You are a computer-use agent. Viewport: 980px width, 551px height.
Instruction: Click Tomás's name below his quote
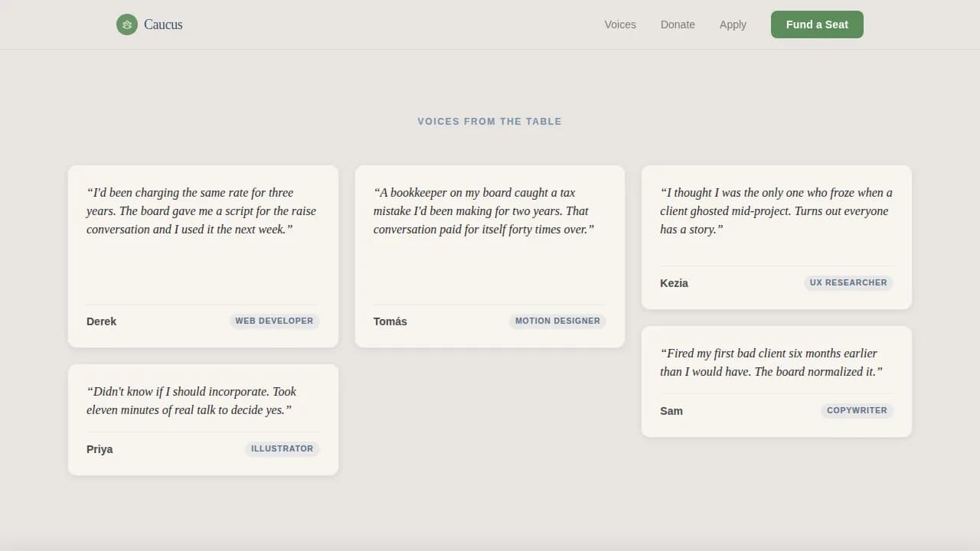390,321
